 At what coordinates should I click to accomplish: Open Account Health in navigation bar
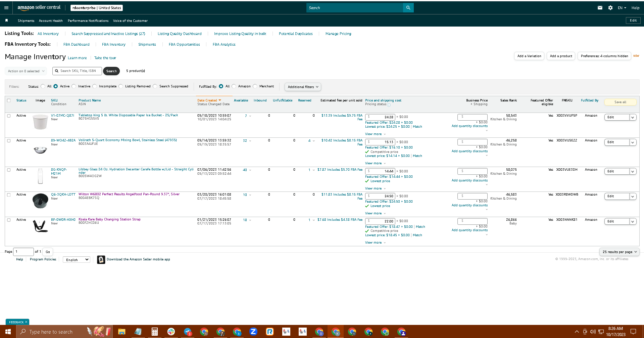point(51,21)
